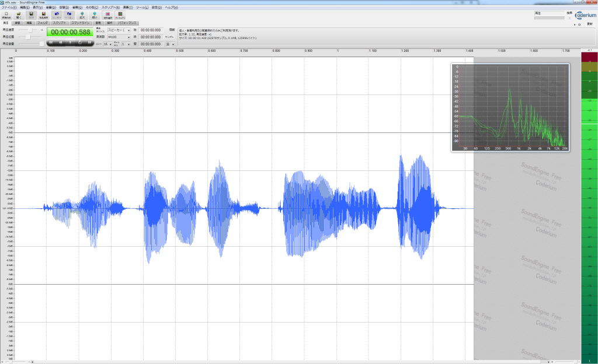Click the playback position slider handle
Viewport: 598px width, 364px height.
coord(28,37)
